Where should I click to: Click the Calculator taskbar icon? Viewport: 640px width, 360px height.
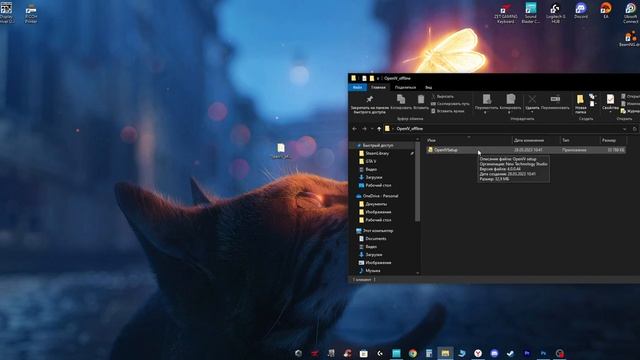tap(429, 353)
